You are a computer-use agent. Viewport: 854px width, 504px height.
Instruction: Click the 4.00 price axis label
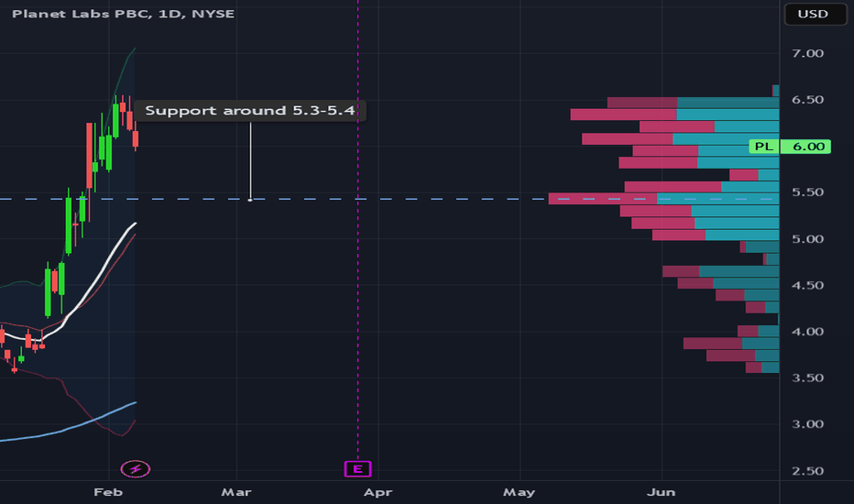coord(807,332)
